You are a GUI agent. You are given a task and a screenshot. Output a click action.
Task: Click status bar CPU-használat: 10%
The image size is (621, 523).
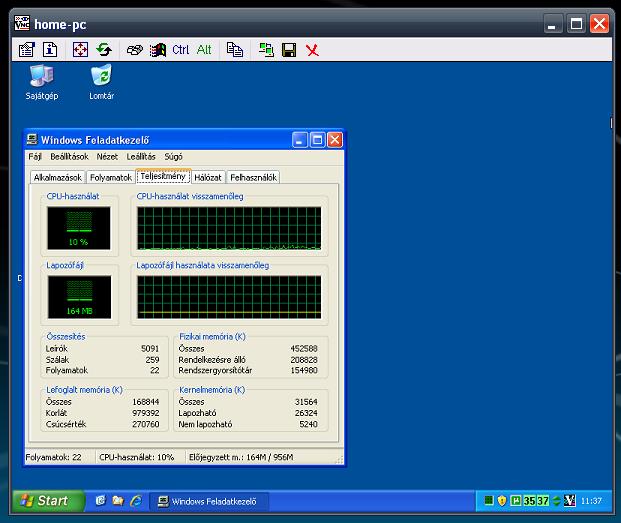point(137,457)
